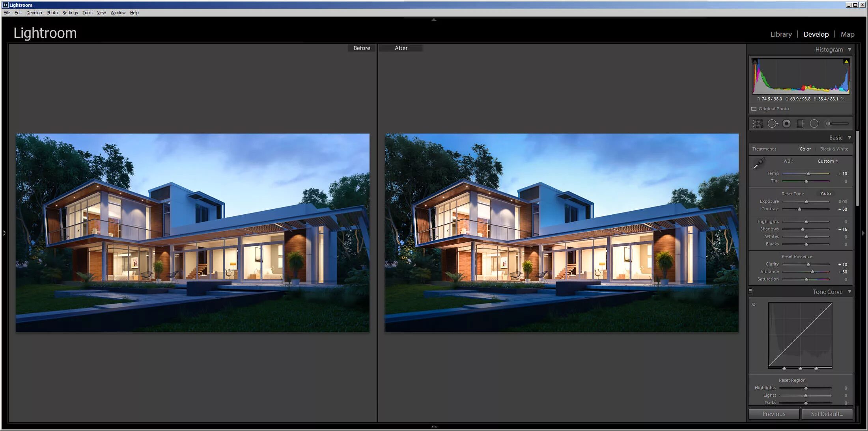This screenshot has width=868, height=431.
Task: Click the Previous button
Action: point(773,414)
